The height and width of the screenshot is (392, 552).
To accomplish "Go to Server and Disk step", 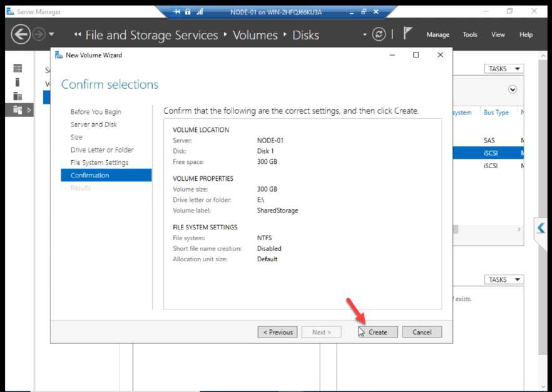I will (x=94, y=124).
